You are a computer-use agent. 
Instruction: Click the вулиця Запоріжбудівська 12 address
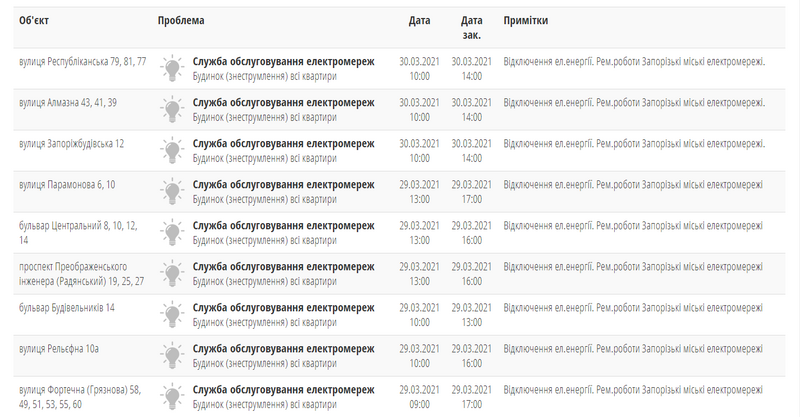pos(72,144)
